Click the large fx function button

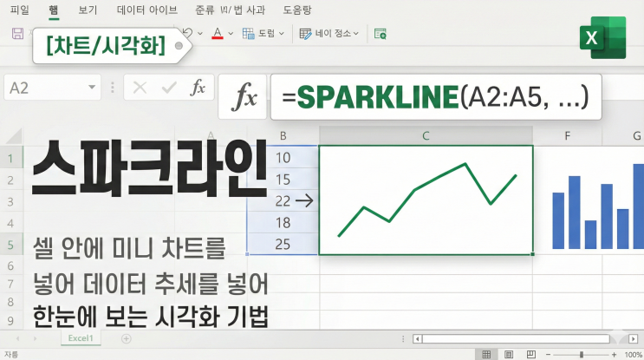click(x=243, y=97)
